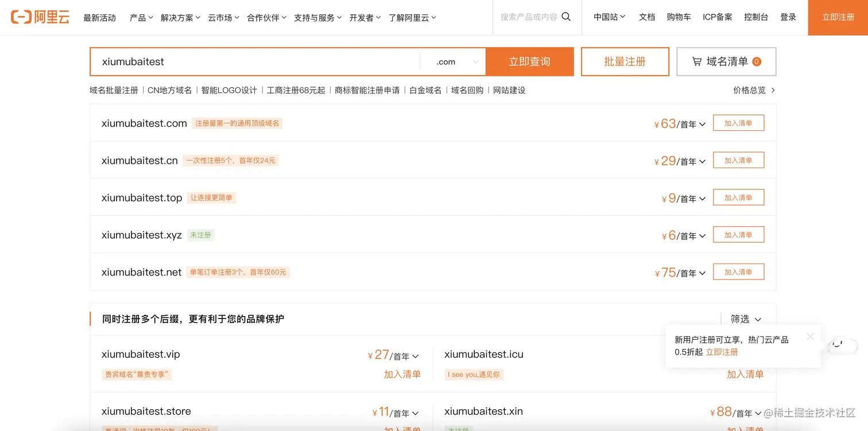868x431 pixels.
Task: Add xiumubaitest.xyz to the list
Action: [738, 235]
